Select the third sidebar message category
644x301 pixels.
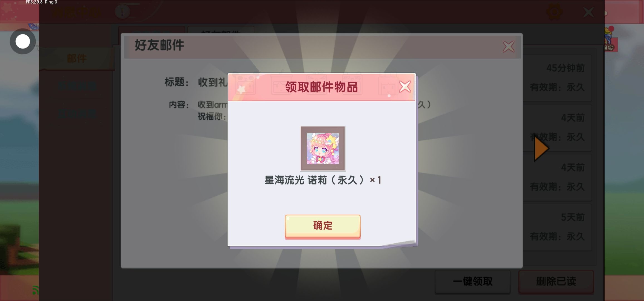point(77,114)
